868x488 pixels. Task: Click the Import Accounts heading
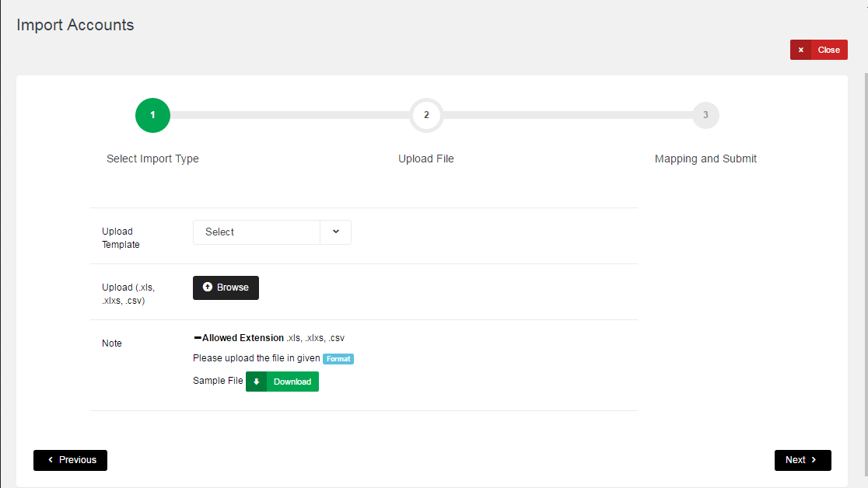click(75, 25)
